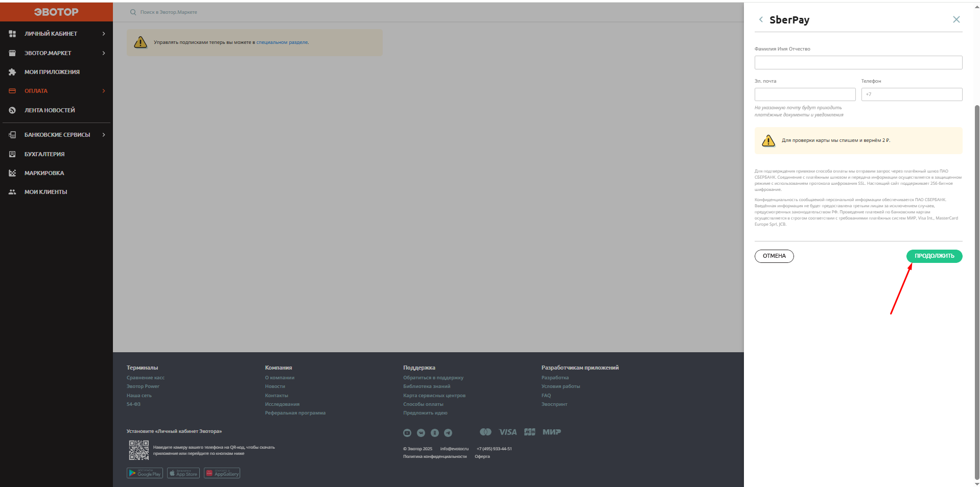Open the Эвоспринт footer link
Image resolution: width=980 pixels, height=487 pixels.
pos(554,404)
